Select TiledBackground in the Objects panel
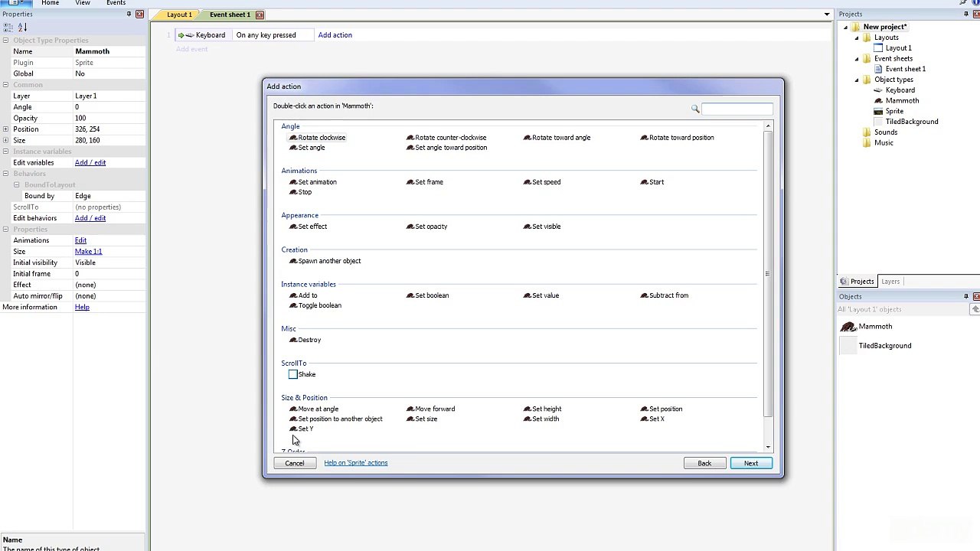This screenshot has width=980, height=551. tap(884, 346)
